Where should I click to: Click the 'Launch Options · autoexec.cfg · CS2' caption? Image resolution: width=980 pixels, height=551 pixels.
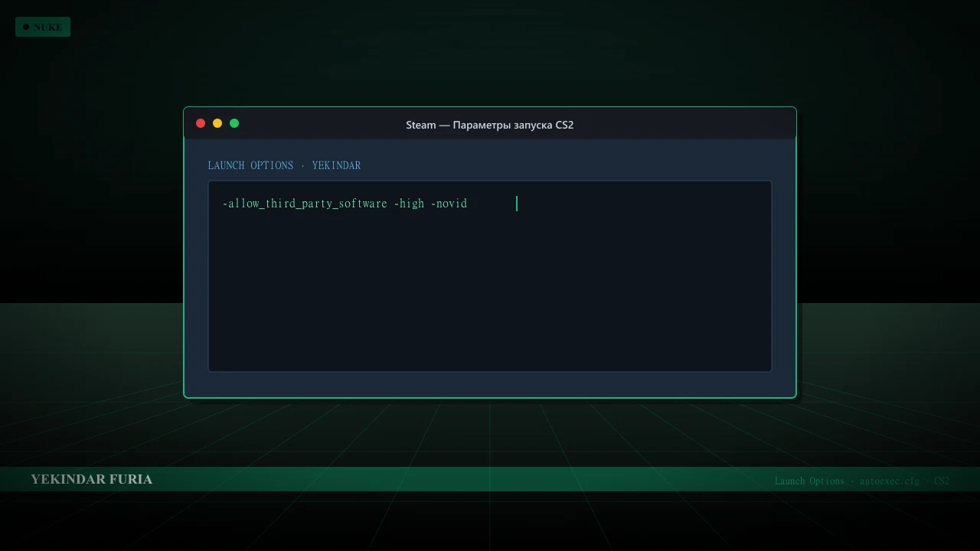coord(862,481)
